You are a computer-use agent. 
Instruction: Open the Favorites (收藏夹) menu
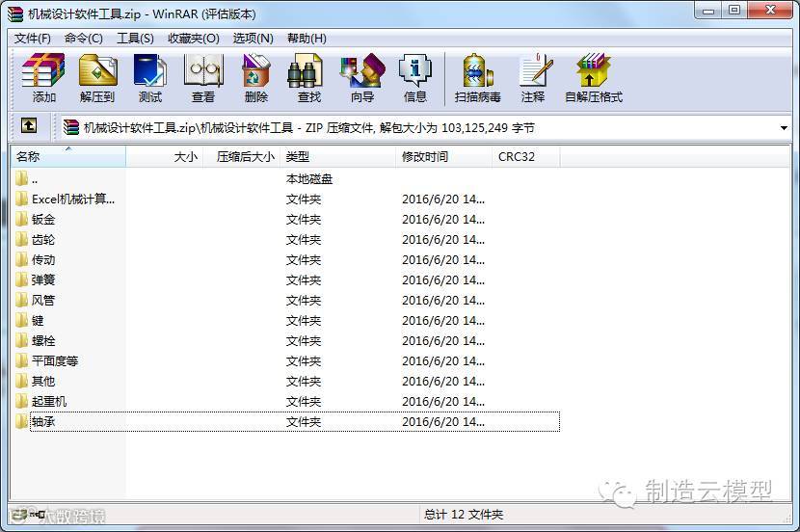[194, 39]
